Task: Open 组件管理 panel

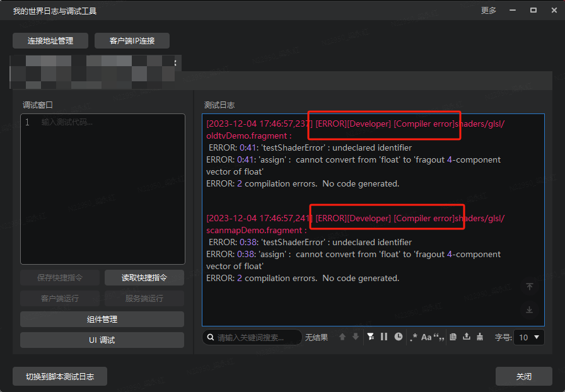Action: (x=102, y=320)
